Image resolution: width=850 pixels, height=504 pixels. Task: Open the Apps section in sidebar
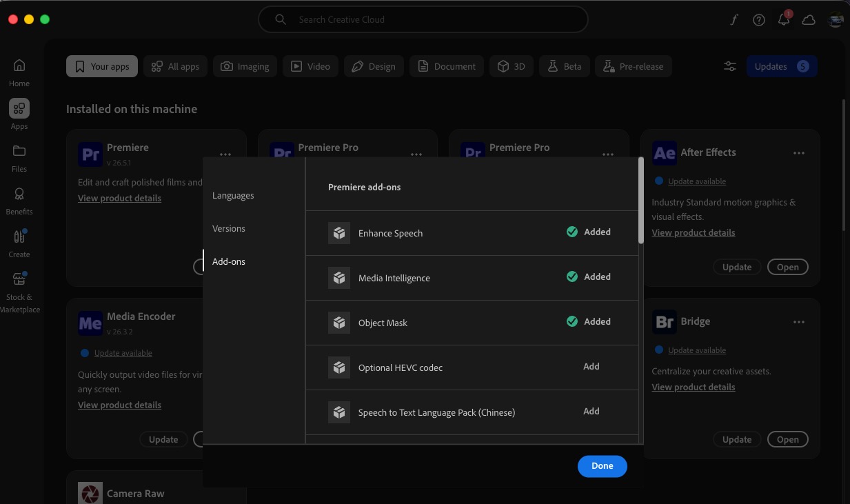click(19, 114)
